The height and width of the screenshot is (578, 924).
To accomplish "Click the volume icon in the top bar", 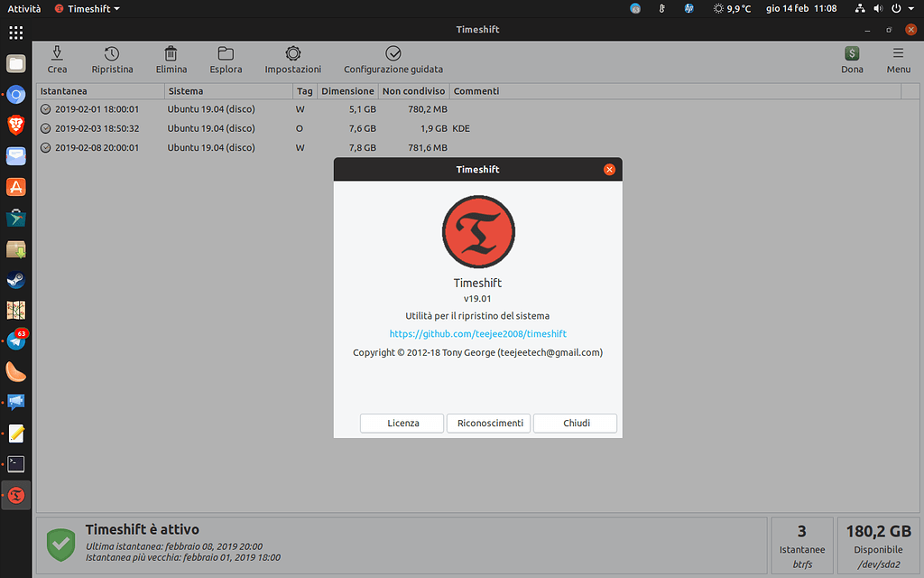I will point(876,8).
